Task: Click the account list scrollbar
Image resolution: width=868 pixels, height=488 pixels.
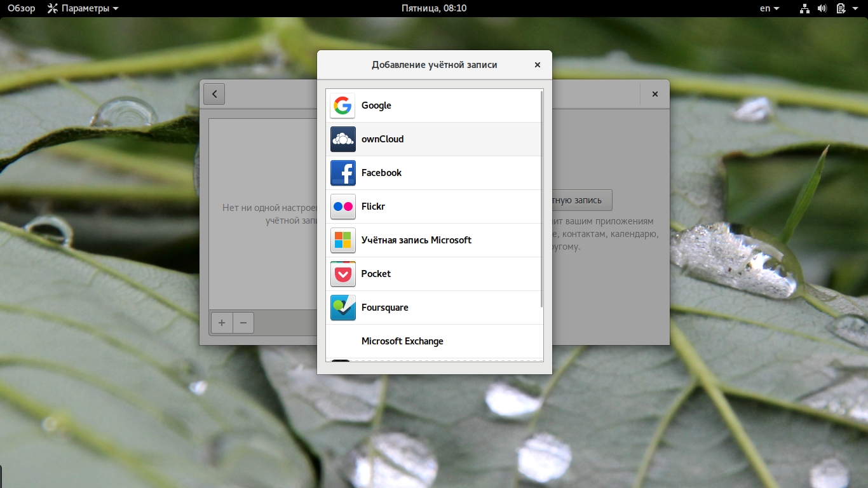Action: [x=541, y=199]
